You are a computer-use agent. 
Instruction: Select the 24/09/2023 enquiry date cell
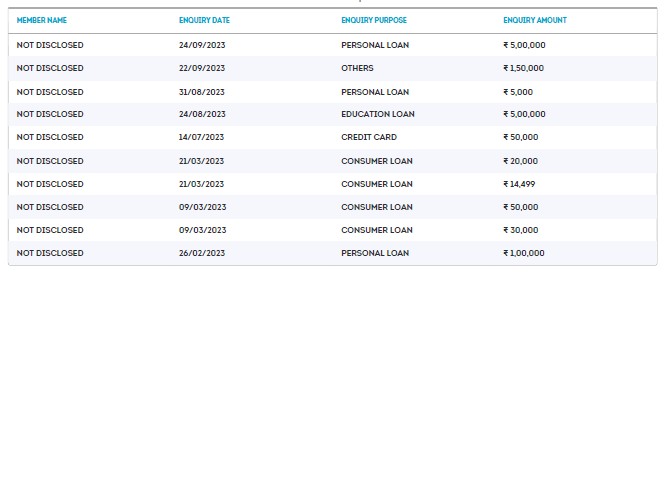[202, 45]
